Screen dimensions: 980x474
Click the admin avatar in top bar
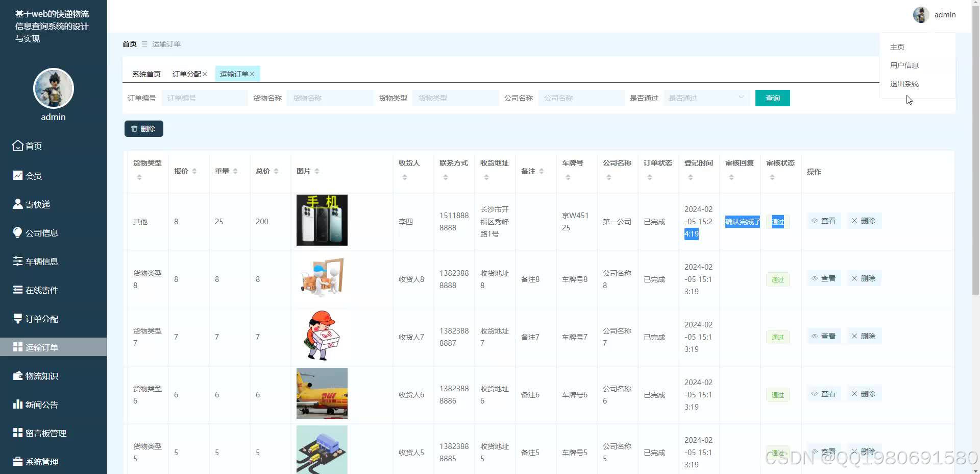point(921,15)
